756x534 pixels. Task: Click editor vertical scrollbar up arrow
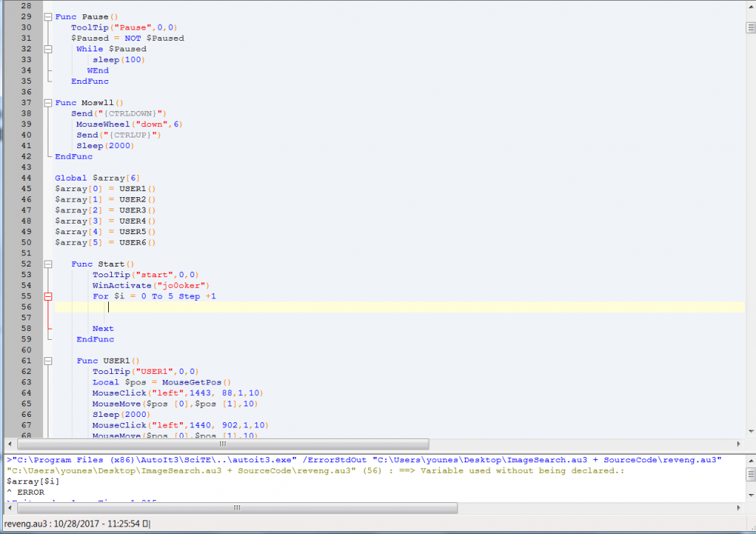click(x=750, y=6)
